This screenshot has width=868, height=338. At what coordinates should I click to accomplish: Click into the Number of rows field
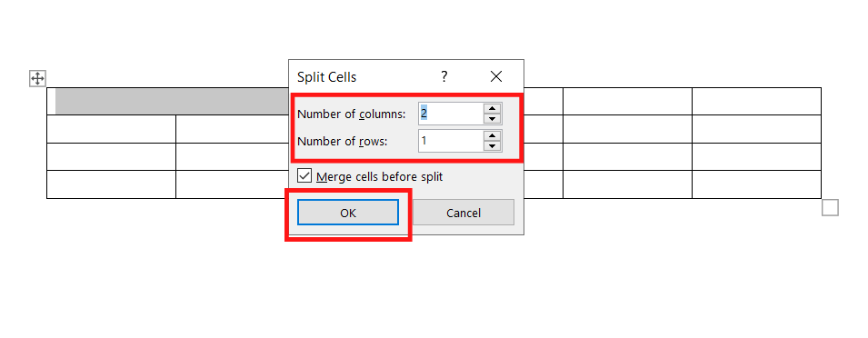click(451, 141)
